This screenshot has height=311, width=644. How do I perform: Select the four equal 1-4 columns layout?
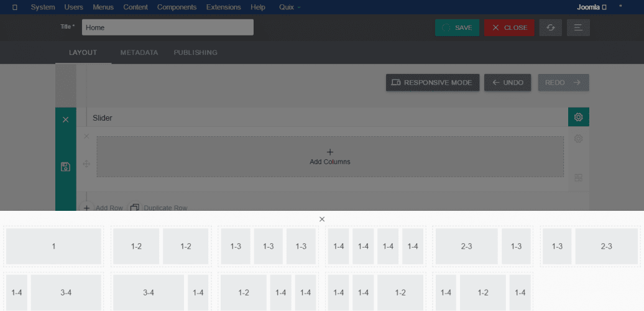375,246
